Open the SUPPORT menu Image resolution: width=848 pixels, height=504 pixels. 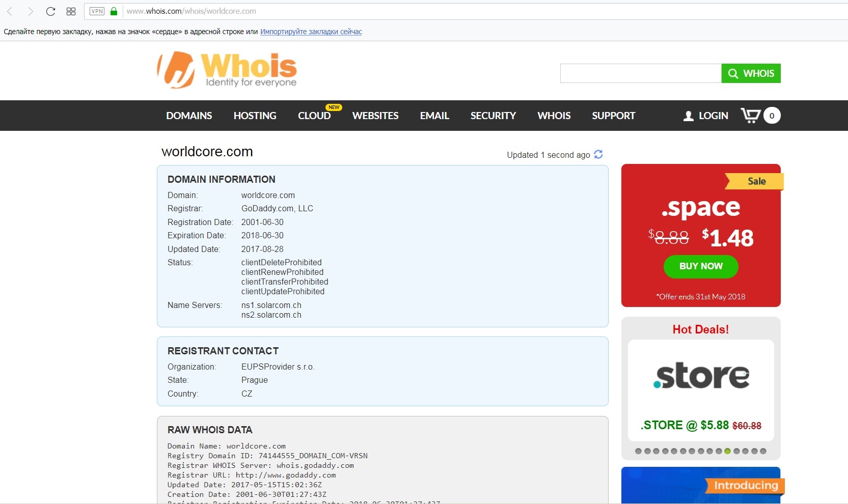[x=614, y=116]
